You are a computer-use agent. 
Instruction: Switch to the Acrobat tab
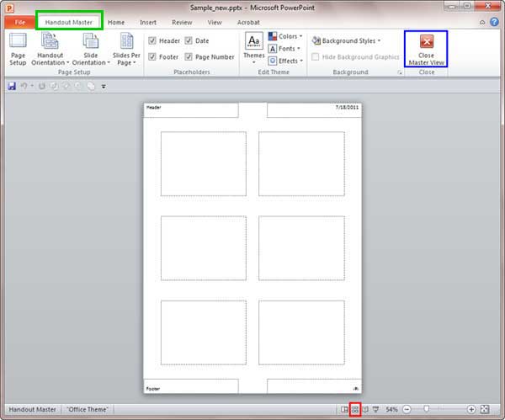coord(248,22)
